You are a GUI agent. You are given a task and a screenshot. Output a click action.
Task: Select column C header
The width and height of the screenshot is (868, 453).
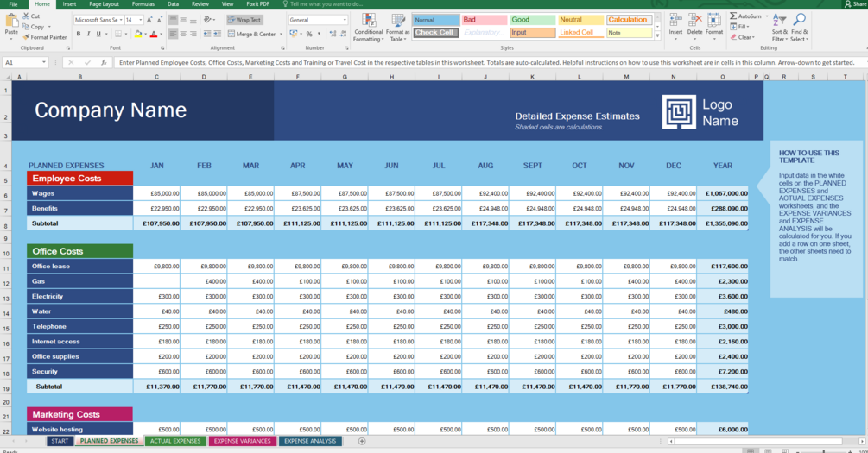(156, 77)
